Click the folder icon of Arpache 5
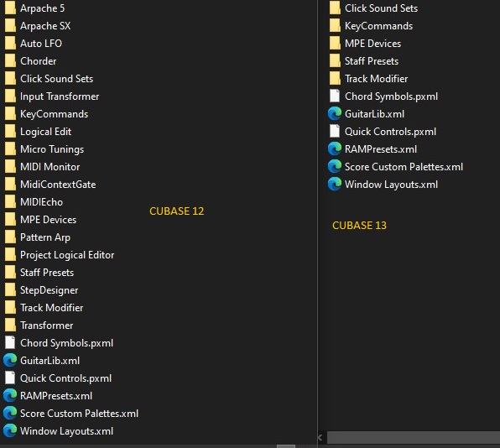Viewport: 500px width, 448px height. pos(10,8)
